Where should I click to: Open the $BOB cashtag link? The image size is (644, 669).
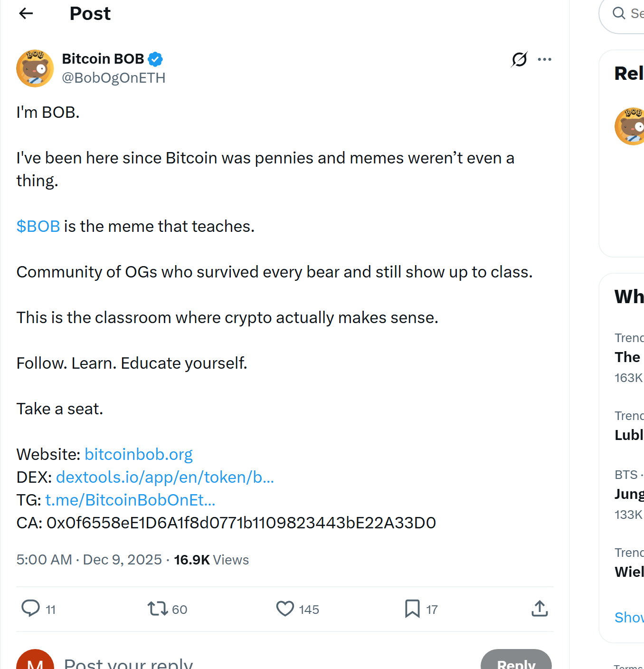coord(38,226)
